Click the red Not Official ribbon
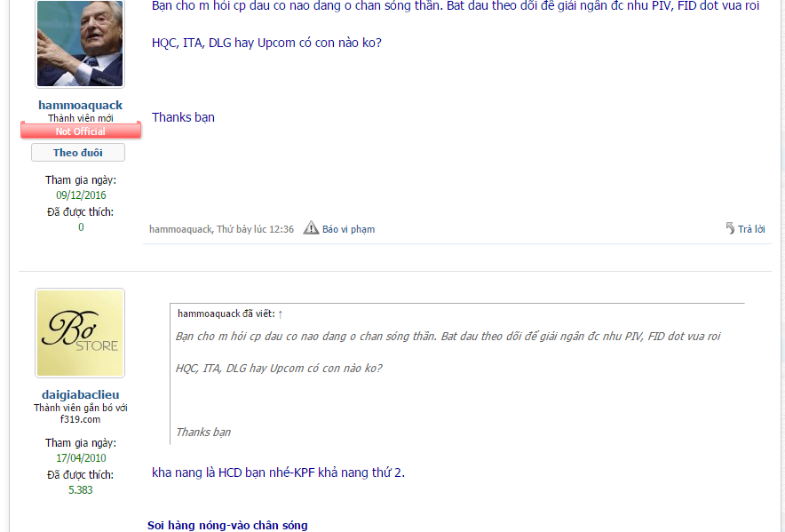 81,131
